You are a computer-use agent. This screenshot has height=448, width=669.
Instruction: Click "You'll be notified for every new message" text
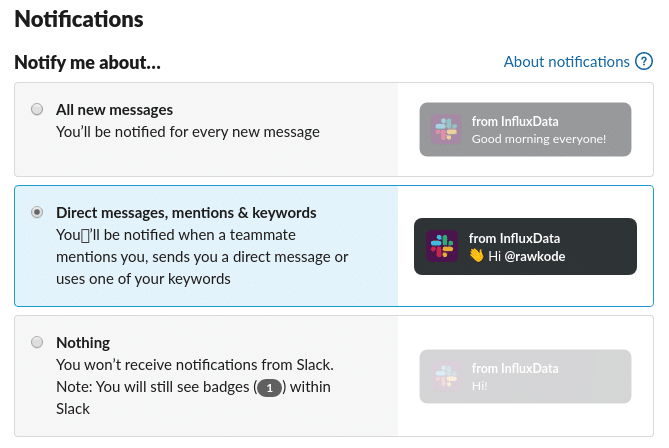pyautogui.click(x=188, y=131)
